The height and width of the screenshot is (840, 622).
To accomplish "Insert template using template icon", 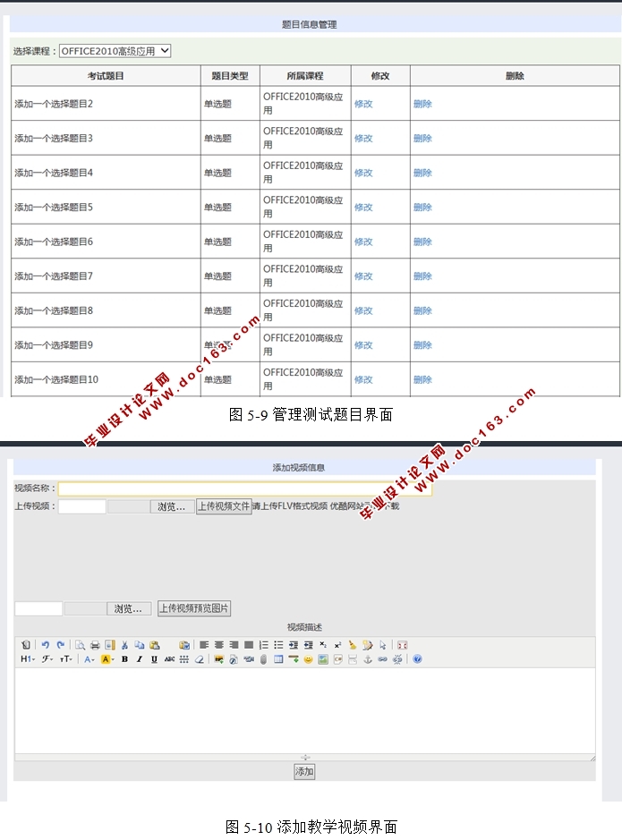I will pyautogui.click(x=110, y=645).
